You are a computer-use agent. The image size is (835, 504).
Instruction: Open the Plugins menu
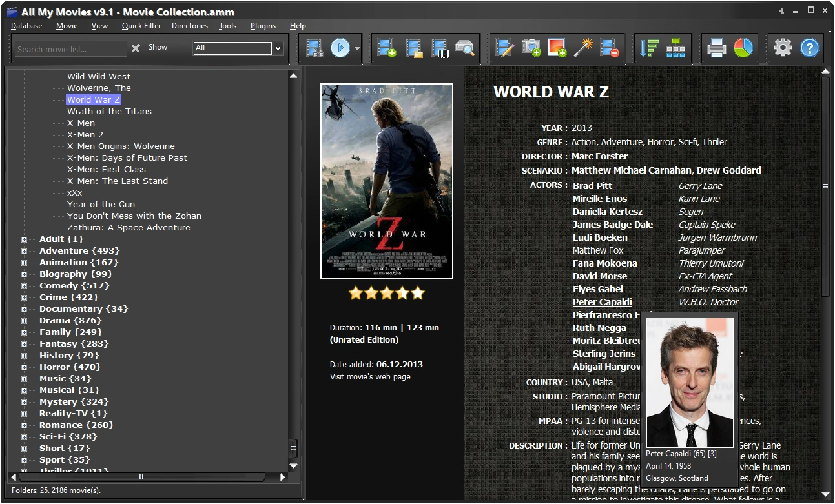(x=263, y=26)
